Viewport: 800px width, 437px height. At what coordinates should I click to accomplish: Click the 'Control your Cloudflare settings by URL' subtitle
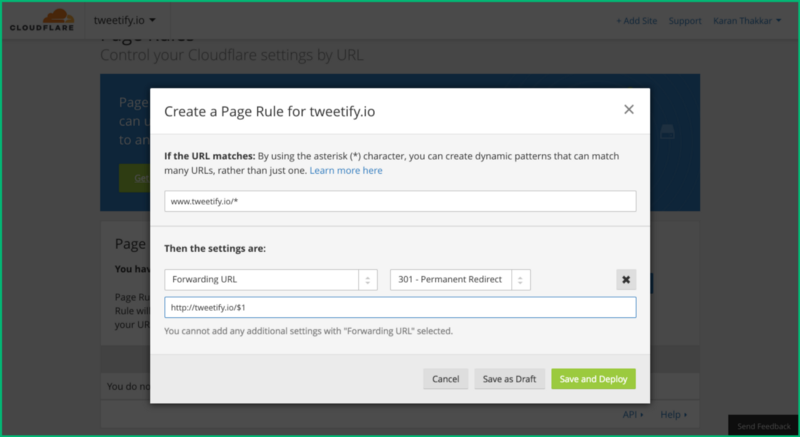click(x=232, y=55)
